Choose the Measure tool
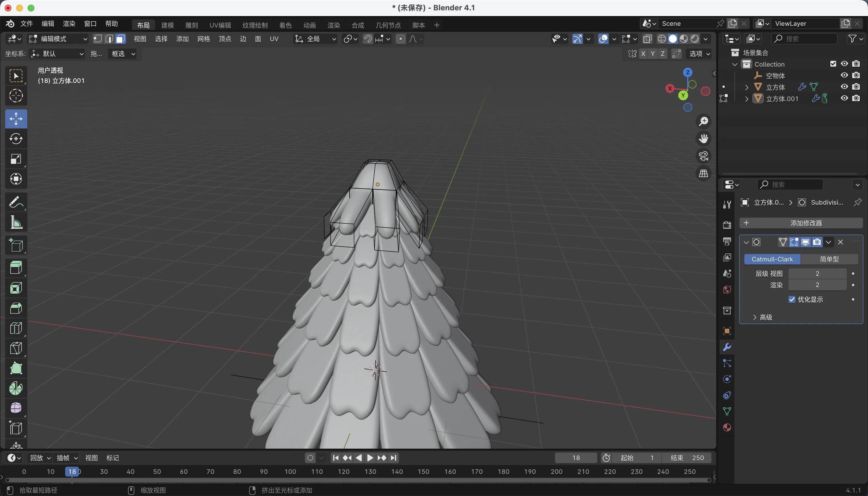This screenshot has height=496, width=868. coord(16,223)
